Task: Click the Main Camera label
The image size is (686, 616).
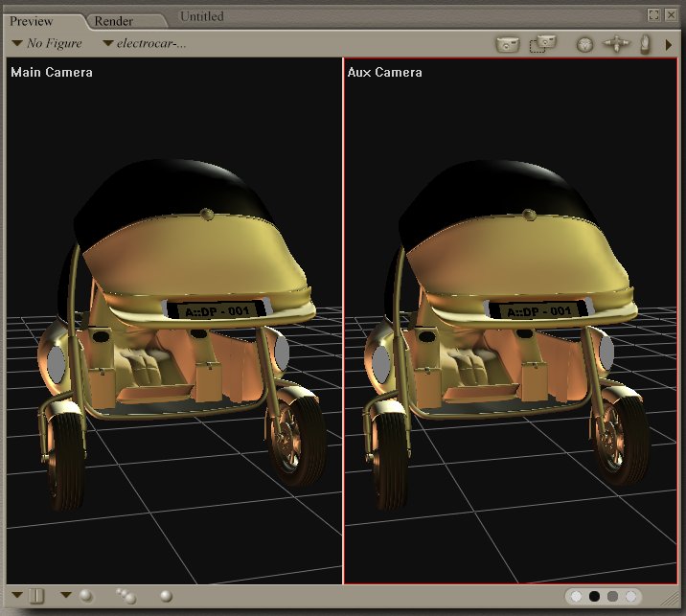Action: click(x=52, y=72)
